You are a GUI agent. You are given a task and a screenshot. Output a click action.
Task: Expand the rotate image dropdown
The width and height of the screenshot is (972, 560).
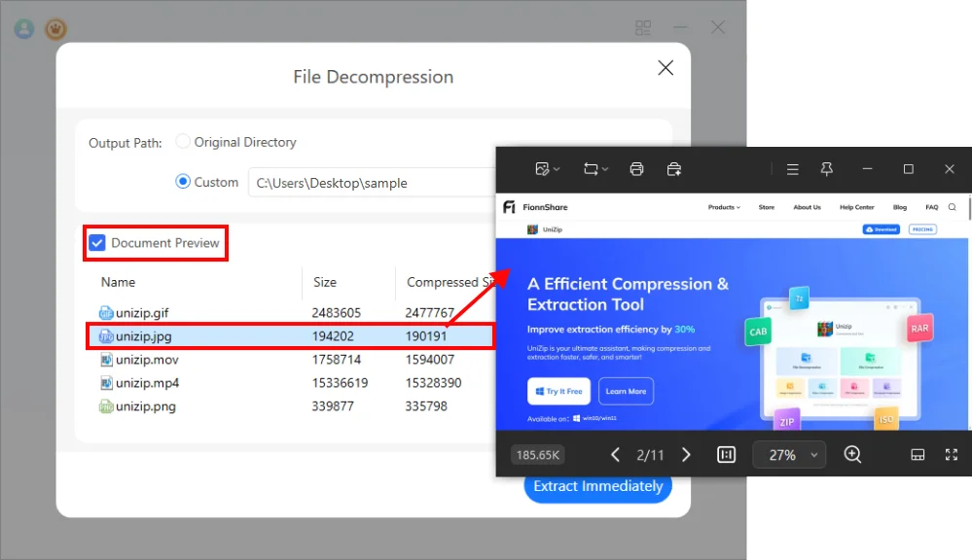pos(595,169)
